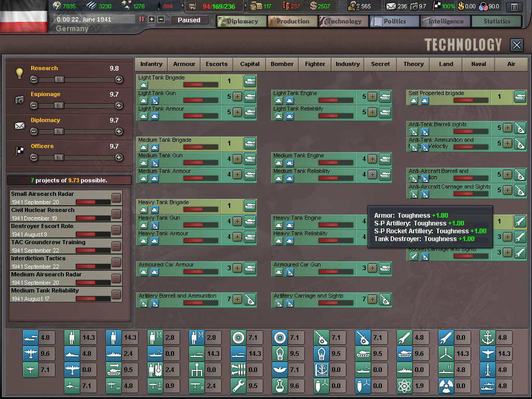532x399 pixels.
Task: Click the Anti-Tank Barrell sights gun icon
Action: pos(520,128)
